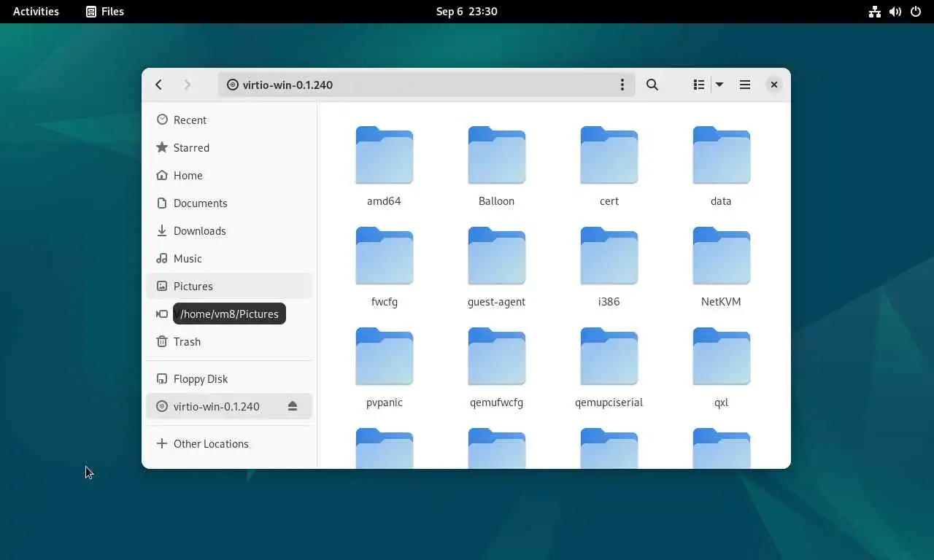Select the pvpanic folder

coord(384,367)
